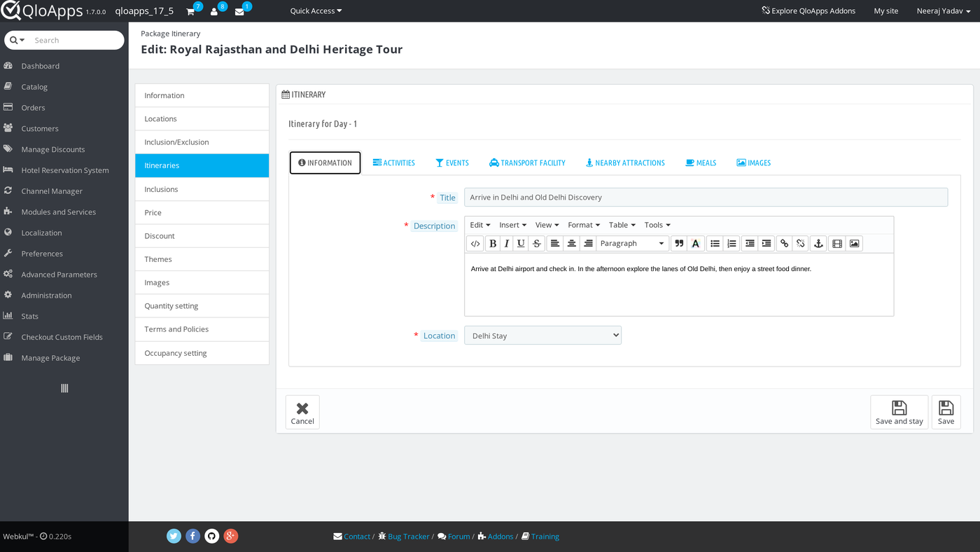Viewport: 980px width, 552px height.
Task: Open the Table menu in the editor
Action: point(622,225)
